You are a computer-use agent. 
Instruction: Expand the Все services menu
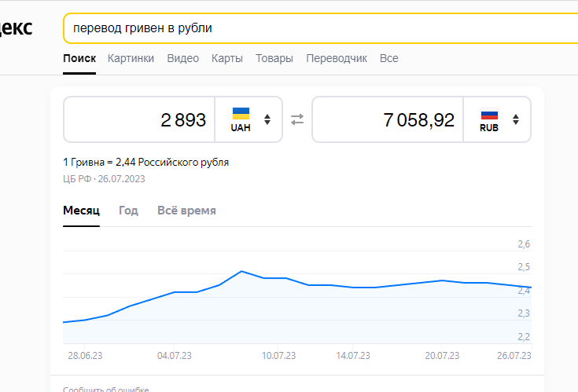tap(389, 58)
